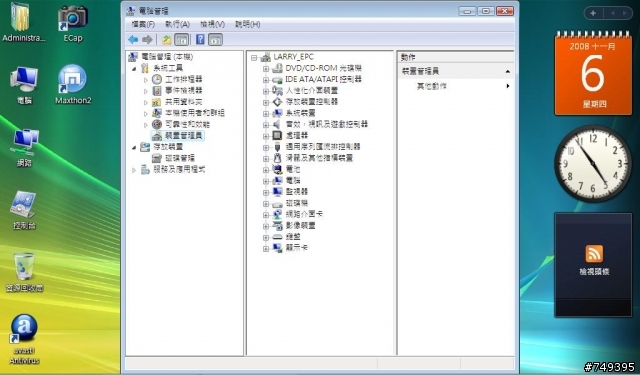Viewport: 640px width, 375px height.
Task: Open the 檢視(V) menu
Action: [212, 24]
